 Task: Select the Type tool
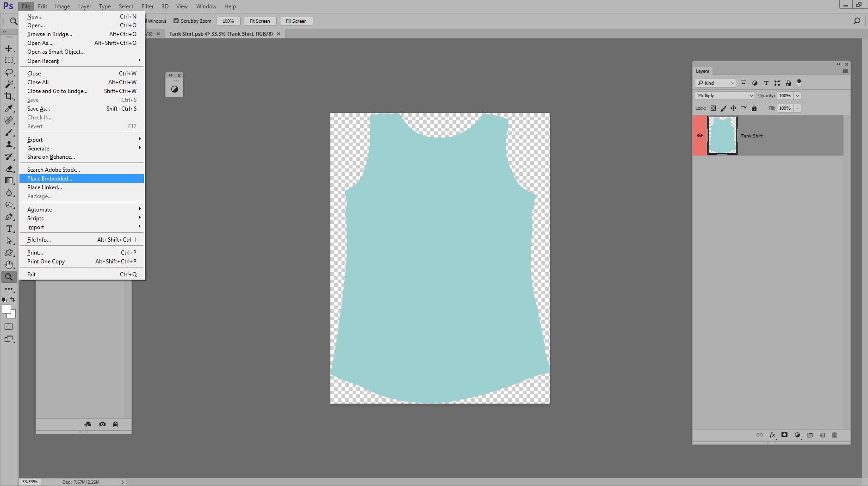9,229
